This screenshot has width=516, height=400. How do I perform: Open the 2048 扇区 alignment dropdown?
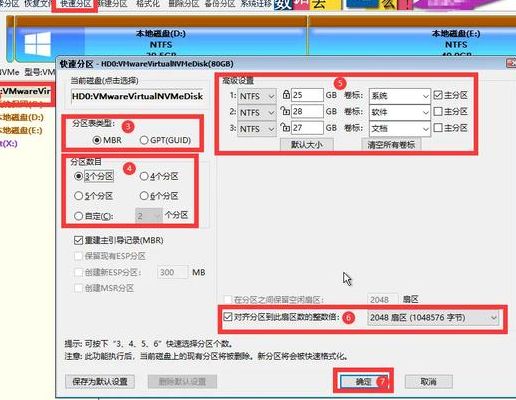pos(433,318)
